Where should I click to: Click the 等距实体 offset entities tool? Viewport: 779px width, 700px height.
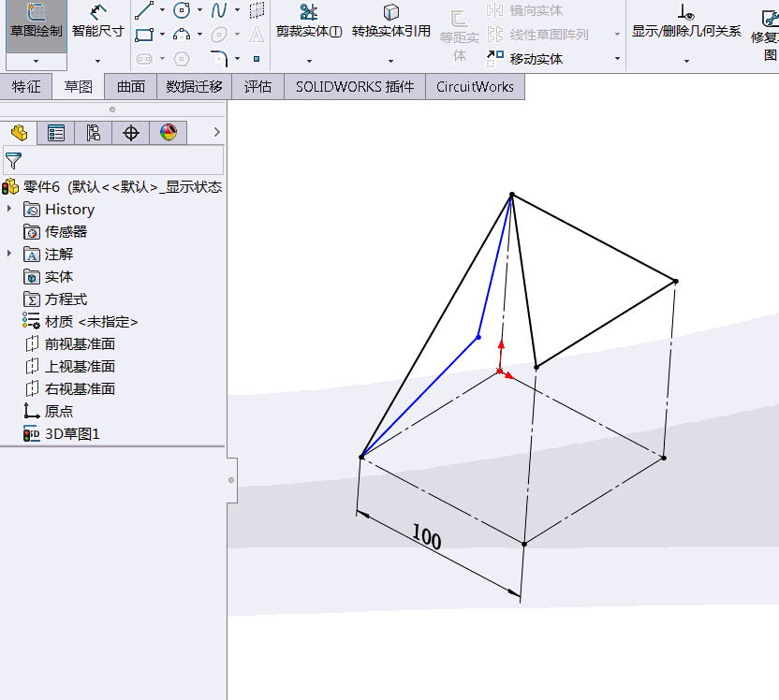click(x=460, y=35)
